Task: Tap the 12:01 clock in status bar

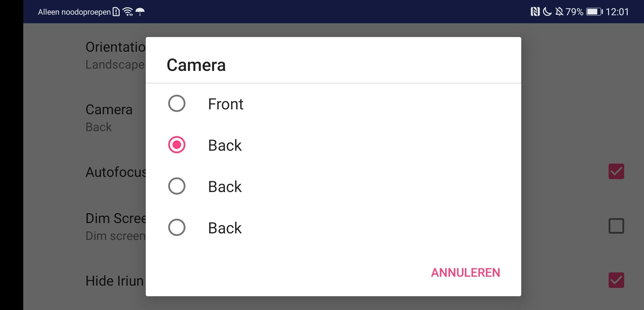Action: point(617,12)
